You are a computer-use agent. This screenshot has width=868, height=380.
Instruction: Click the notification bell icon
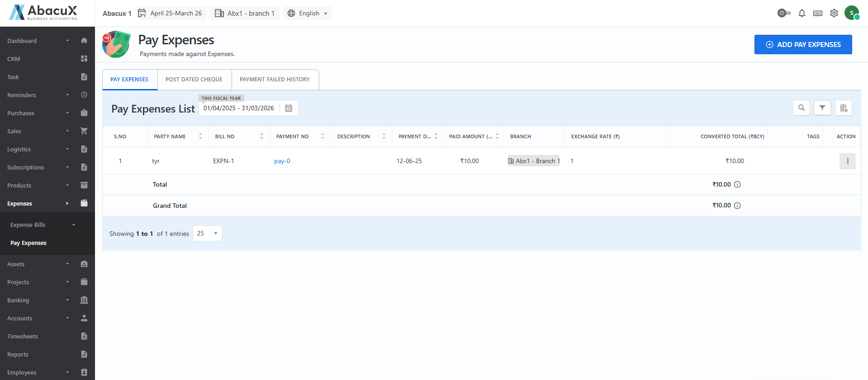click(x=802, y=13)
